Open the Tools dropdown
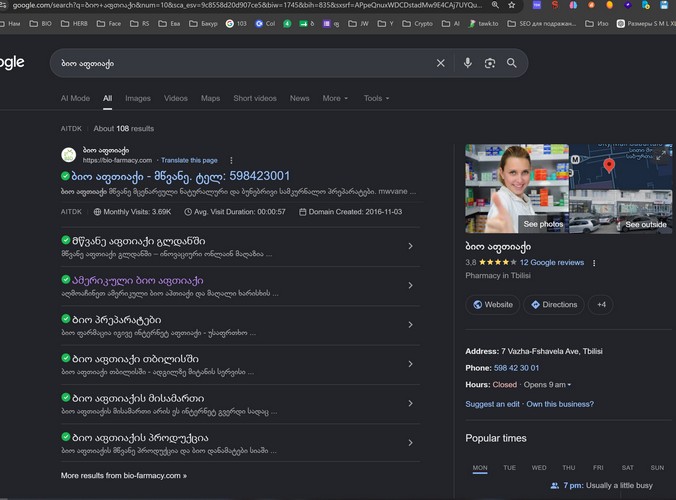 point(376,98)
